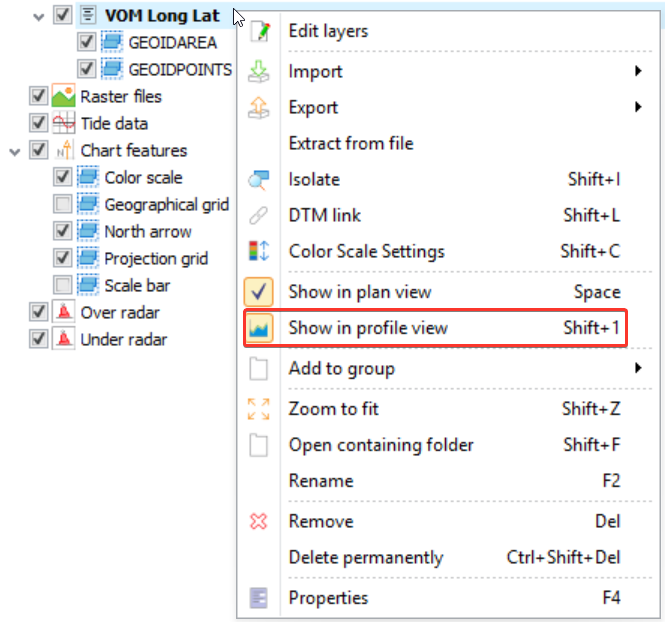Click the Tide data layer icon

64,124
